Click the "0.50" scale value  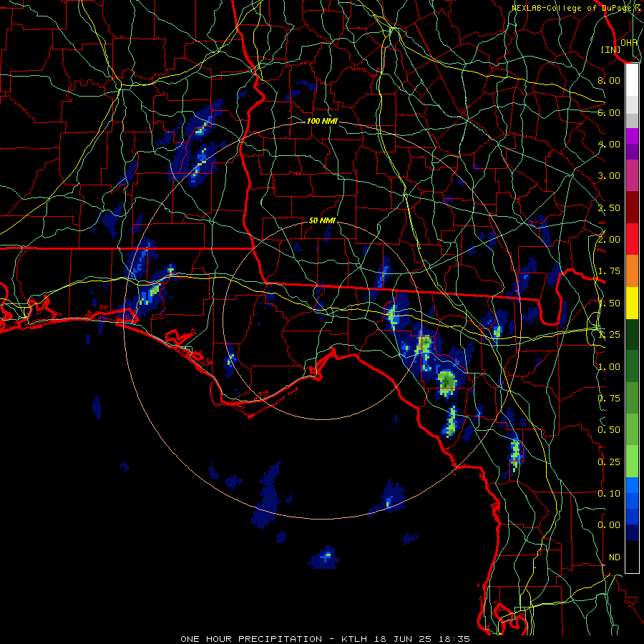pyautogui.click(x=609, y=430)
